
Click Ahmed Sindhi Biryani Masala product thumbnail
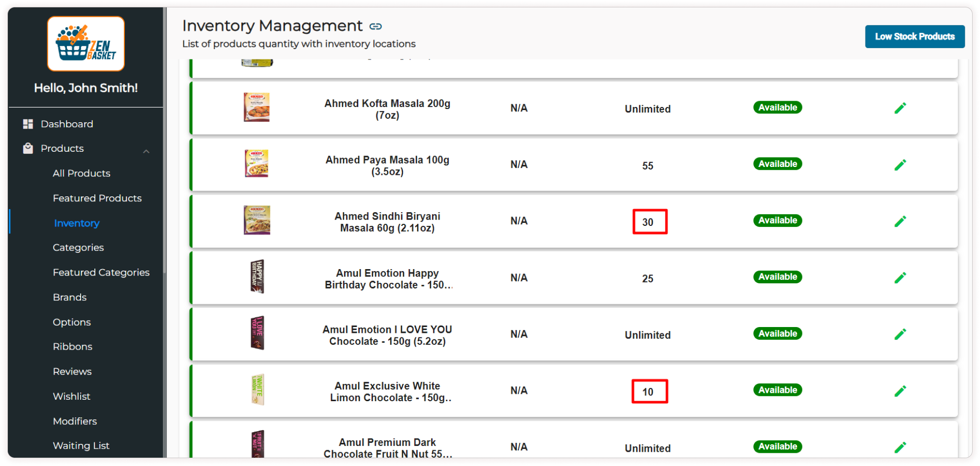[x=257, y=220]
